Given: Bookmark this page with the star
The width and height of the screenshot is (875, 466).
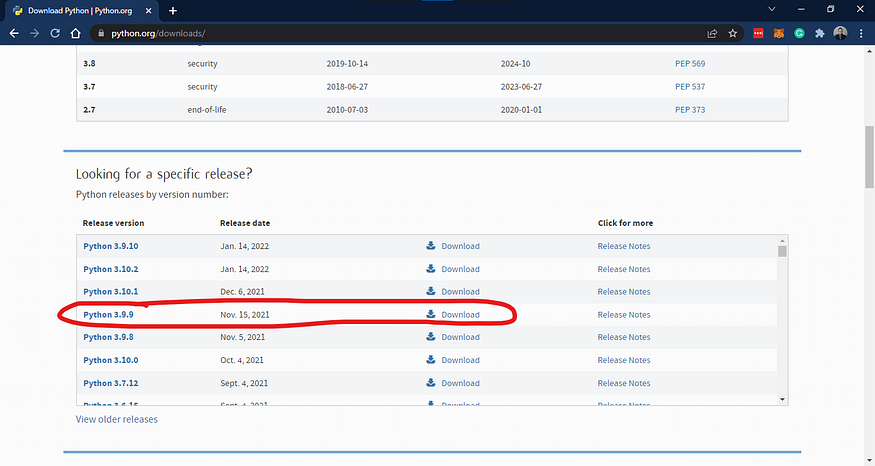Looking at the screenshot, I should (733, 33).
